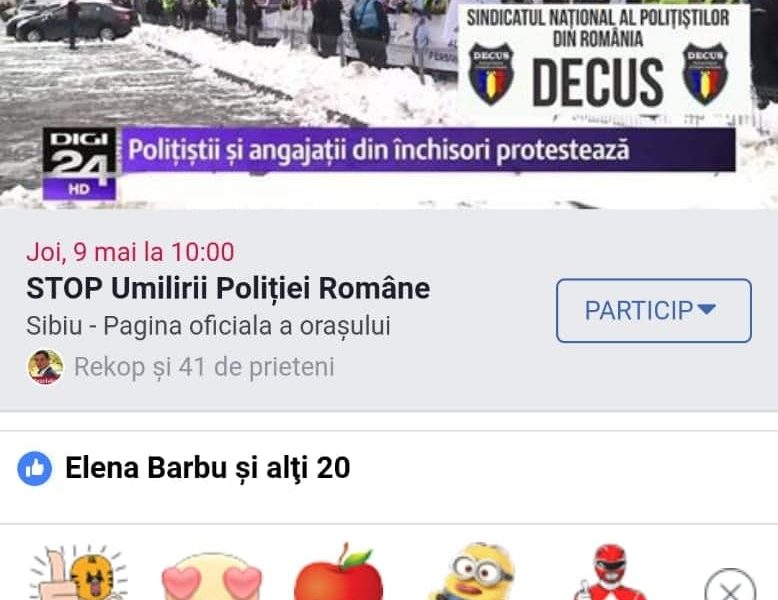View Rekop și 41 de prieteni list

[204, 367]
